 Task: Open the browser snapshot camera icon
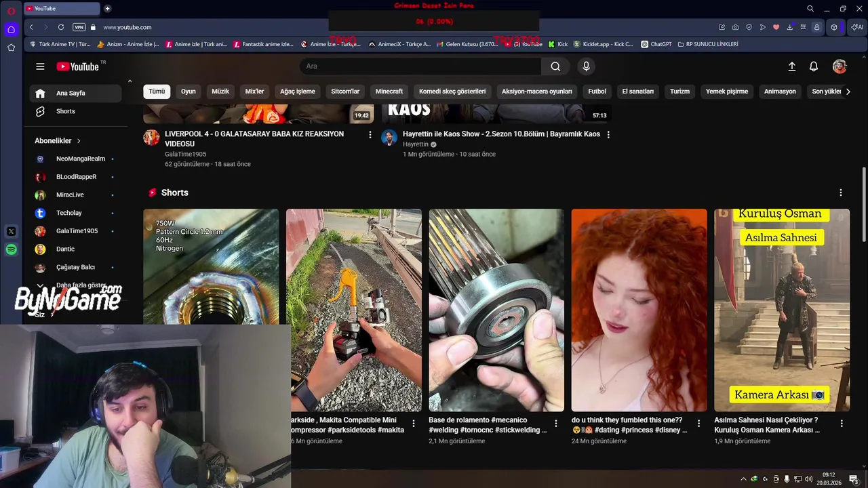point(735,27)
